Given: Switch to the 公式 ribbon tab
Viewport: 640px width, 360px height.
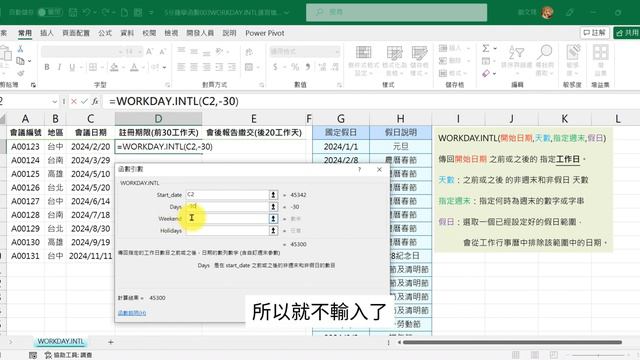Looking at the screenshot, I should coord(105,33).
